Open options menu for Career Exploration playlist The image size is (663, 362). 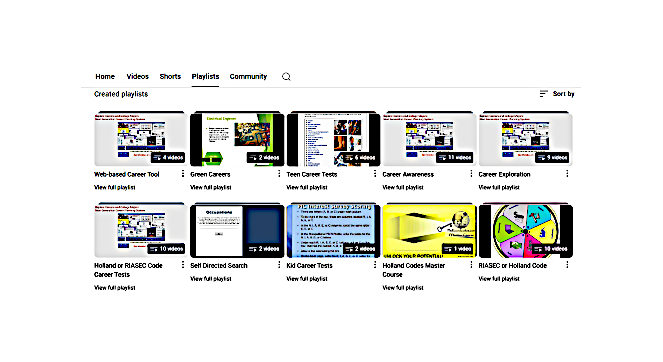[x=567, y=174]
